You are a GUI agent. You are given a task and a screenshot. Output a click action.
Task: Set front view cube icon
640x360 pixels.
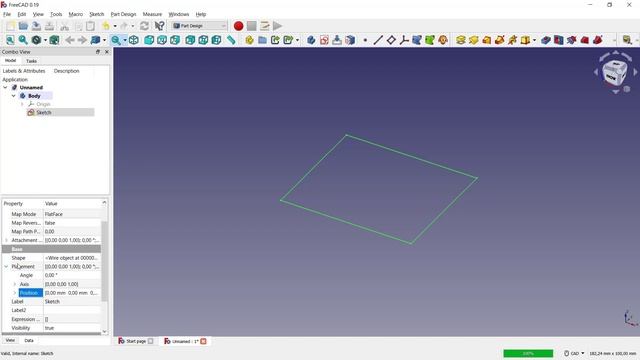point(149,40)
